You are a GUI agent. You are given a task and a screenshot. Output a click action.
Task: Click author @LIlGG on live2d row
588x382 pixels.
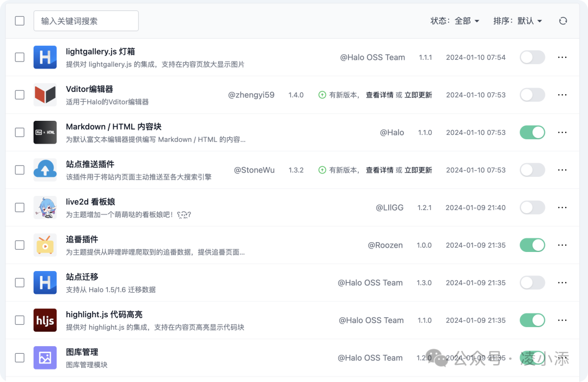(x=390, y=208)
